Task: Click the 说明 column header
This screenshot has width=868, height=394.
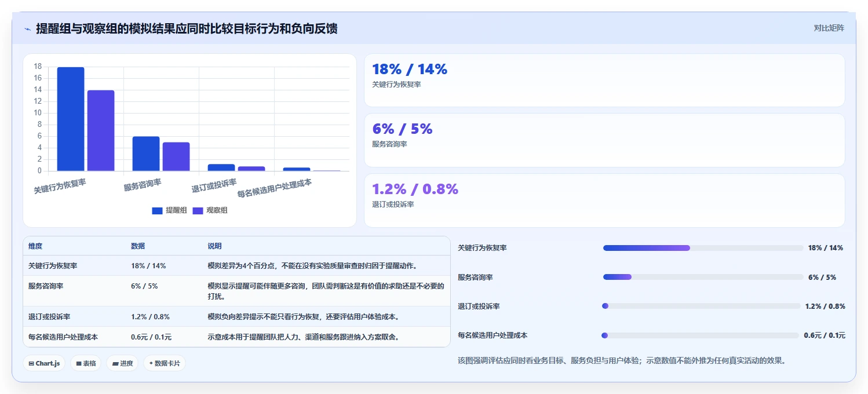Action: 214,246
